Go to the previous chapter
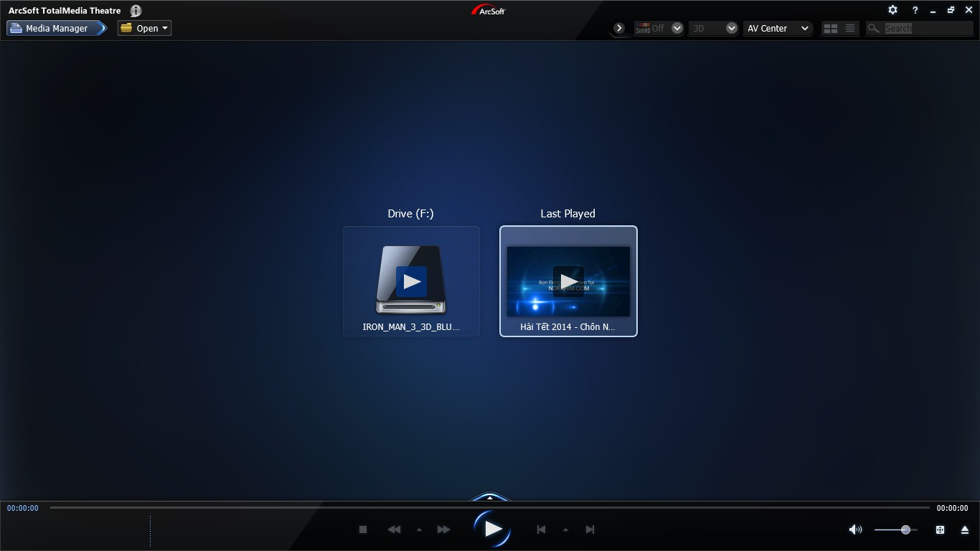The image size is (980, 551). coord(542,529)
